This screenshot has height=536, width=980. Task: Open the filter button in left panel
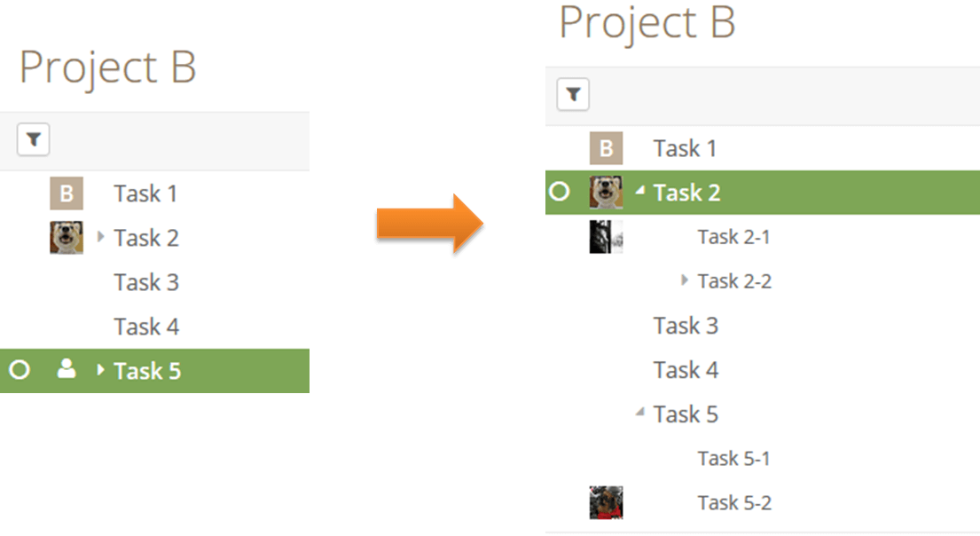point(33,139)
